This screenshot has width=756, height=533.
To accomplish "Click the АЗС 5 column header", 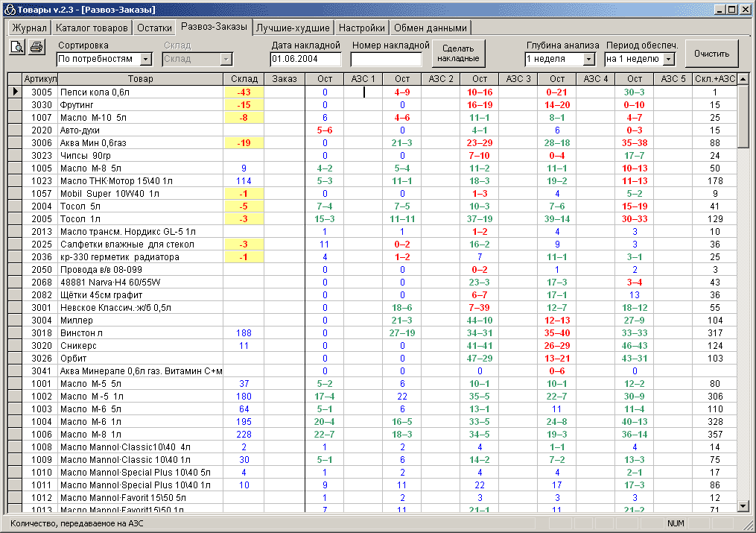I will [x=673, y=78].
